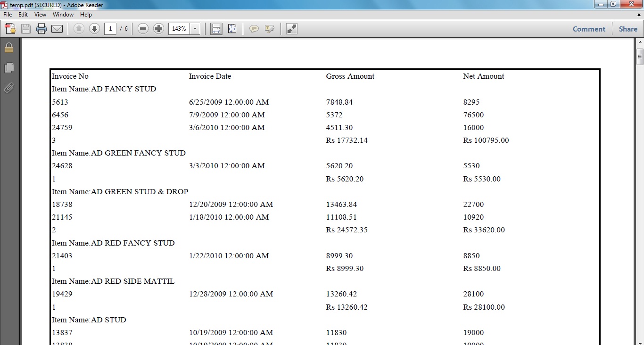The image size is (644, 345).
Task: Click the date 1/22/2010 12:00:00 AM
Action: [229, 256]
